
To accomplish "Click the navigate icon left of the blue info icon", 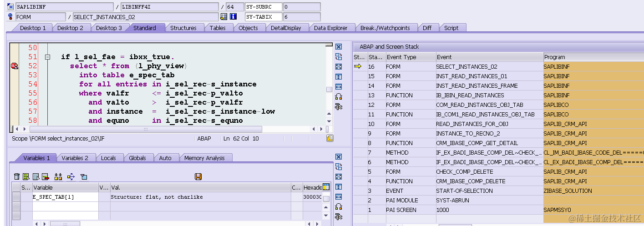I will 223,17.
